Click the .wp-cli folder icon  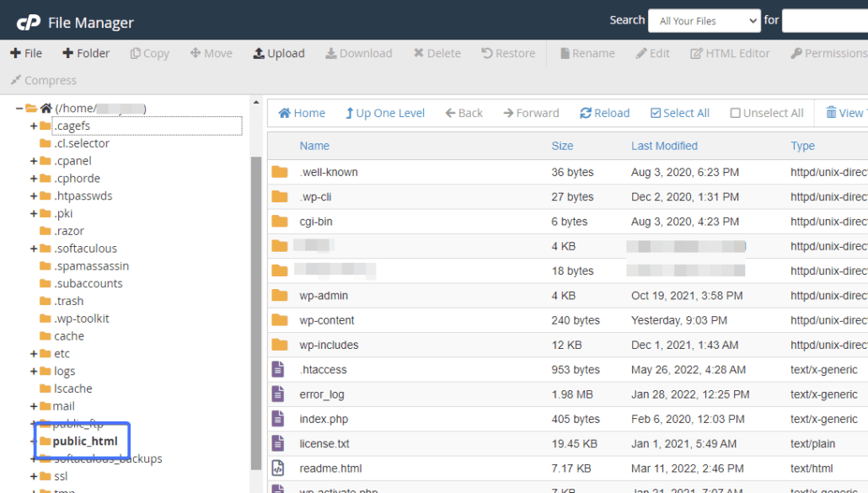(x=280, y=196)
